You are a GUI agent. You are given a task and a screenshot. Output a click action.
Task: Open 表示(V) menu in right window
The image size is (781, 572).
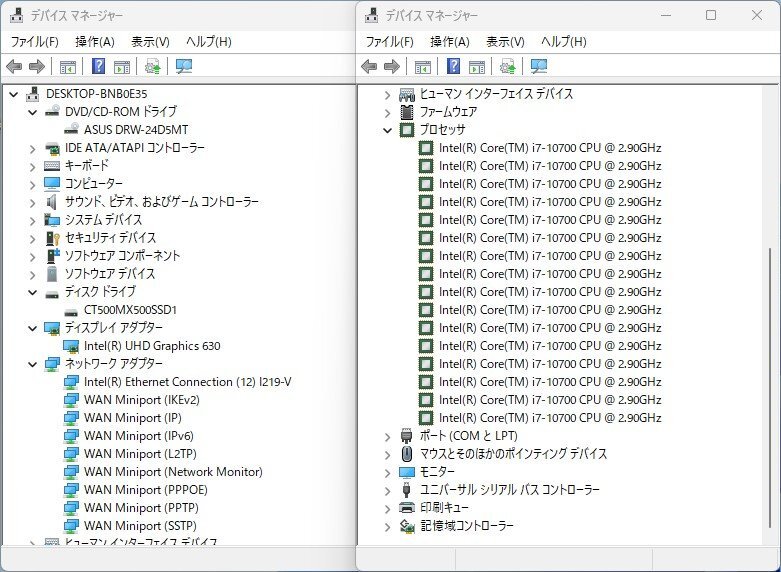[x=505, y=42]
